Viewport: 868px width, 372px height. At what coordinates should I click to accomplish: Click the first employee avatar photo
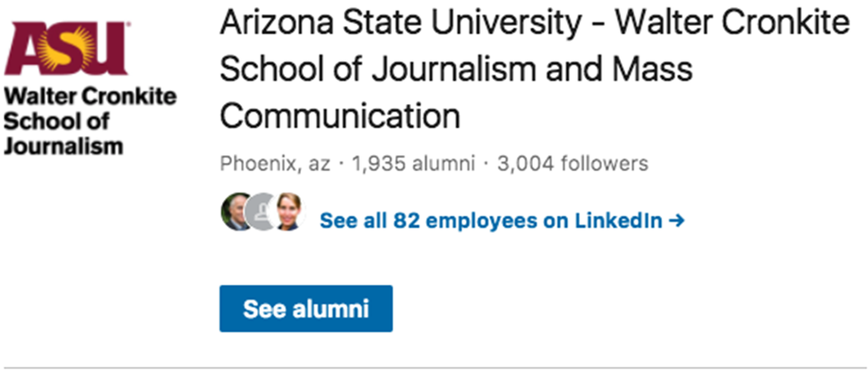pyautogui.click(x=236, y=212)
